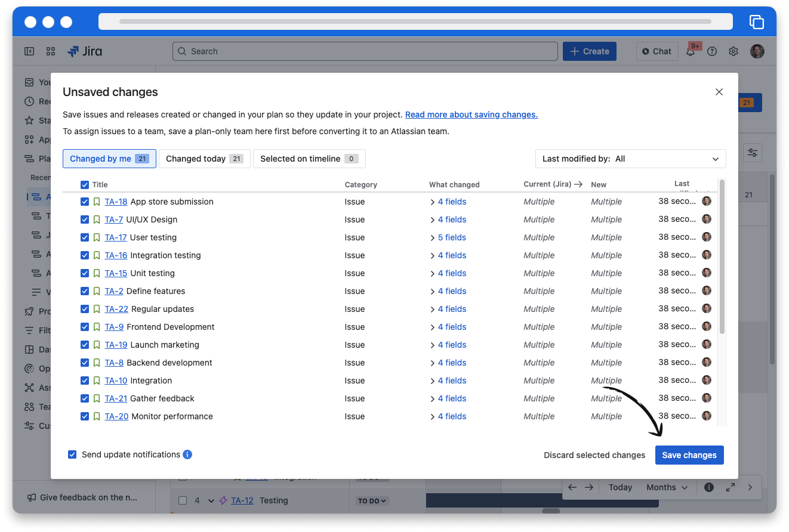Expand 5 fields for TA-17
Image resolution: width=789 pixels, height=532 pixels.
point(448,237)
